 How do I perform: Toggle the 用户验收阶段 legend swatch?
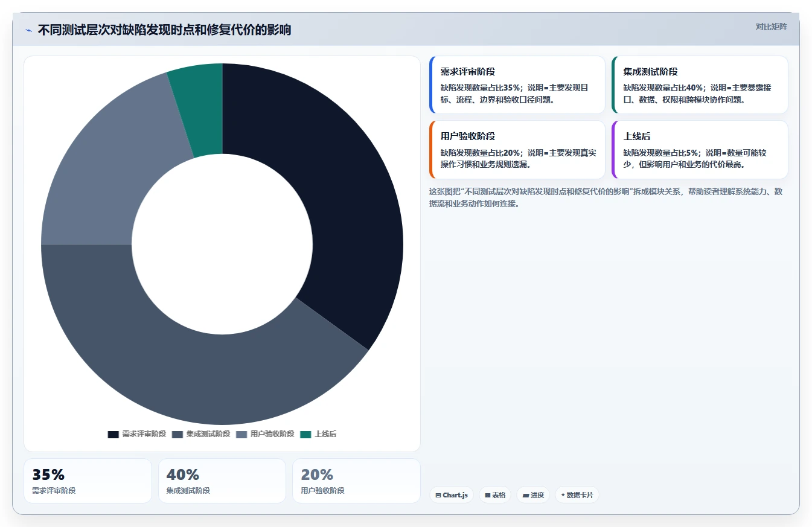241,434
